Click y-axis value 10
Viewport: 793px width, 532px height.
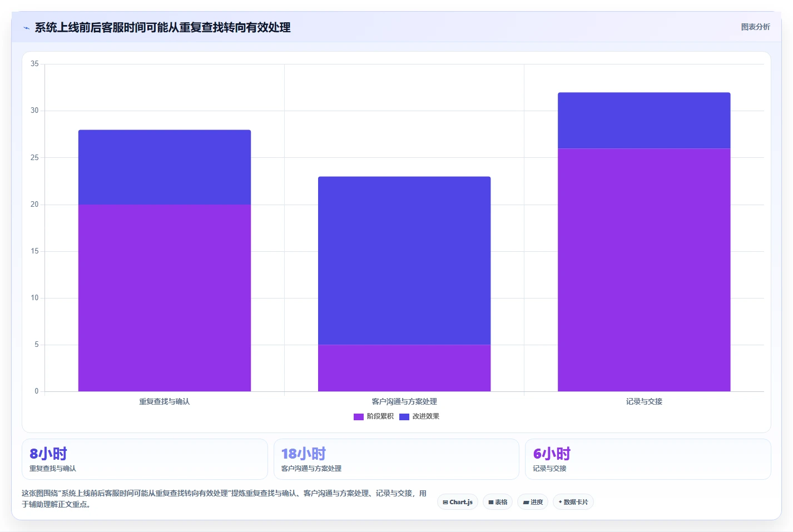click(x=34, y=298)
